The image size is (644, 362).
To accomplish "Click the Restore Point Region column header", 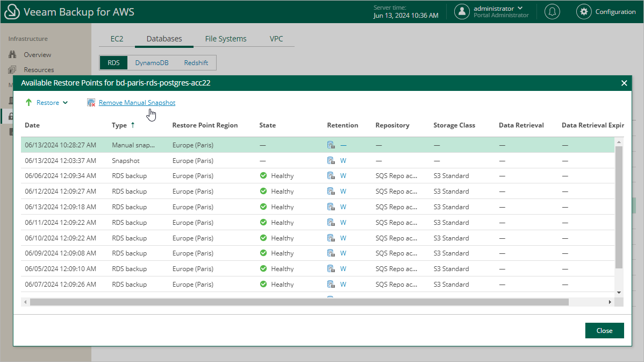I will click(205, 125).
